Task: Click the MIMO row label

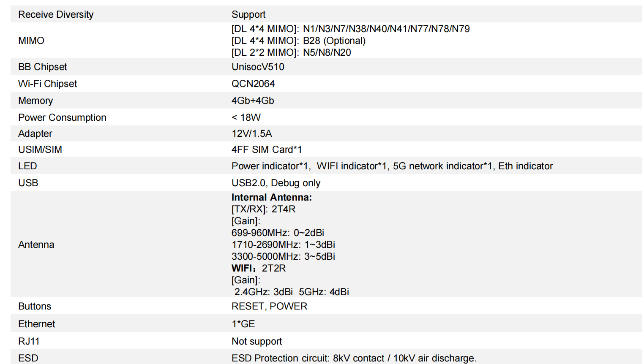Action: (31, 41)
